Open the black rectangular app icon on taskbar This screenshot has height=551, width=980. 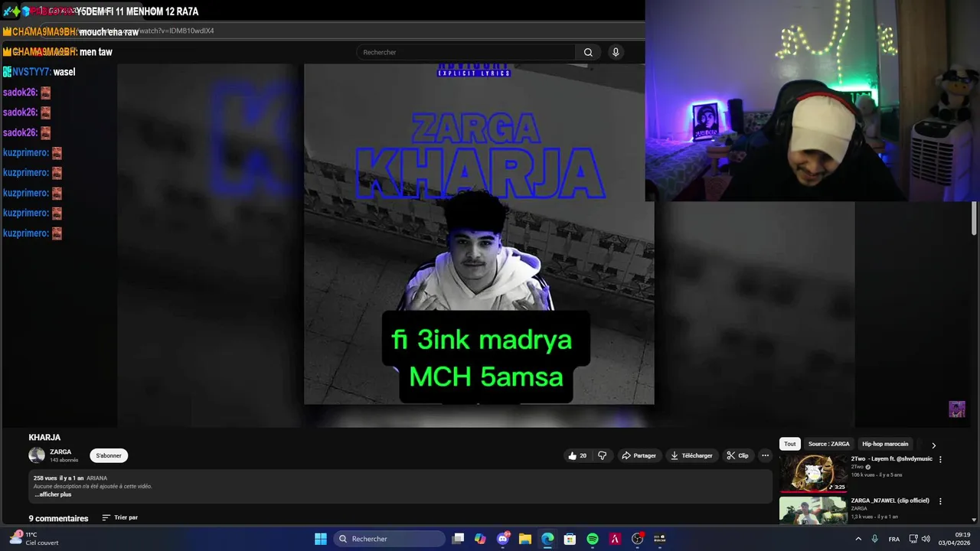pos(660,539)
